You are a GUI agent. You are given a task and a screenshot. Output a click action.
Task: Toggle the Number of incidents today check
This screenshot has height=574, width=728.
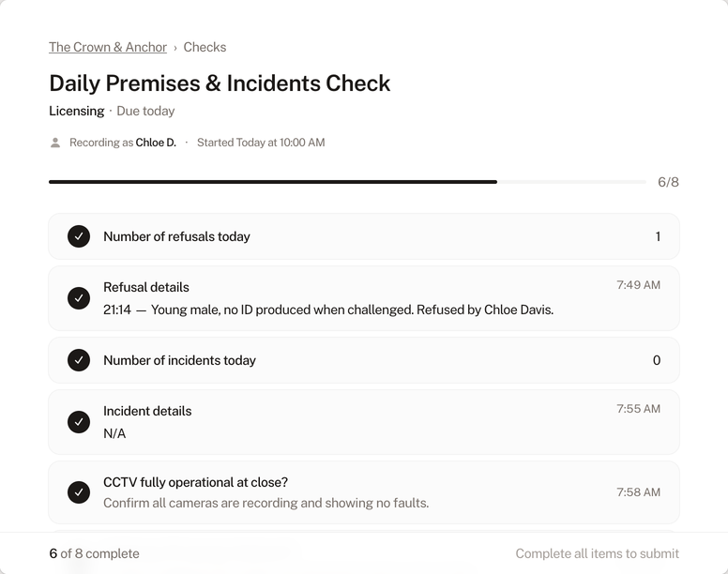click(79, 360)
